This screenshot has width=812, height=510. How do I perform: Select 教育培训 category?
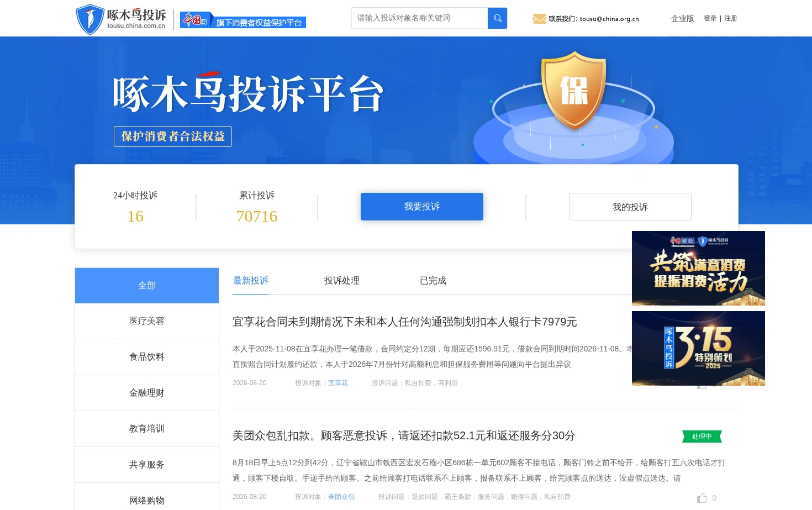[x=147, y=429]
